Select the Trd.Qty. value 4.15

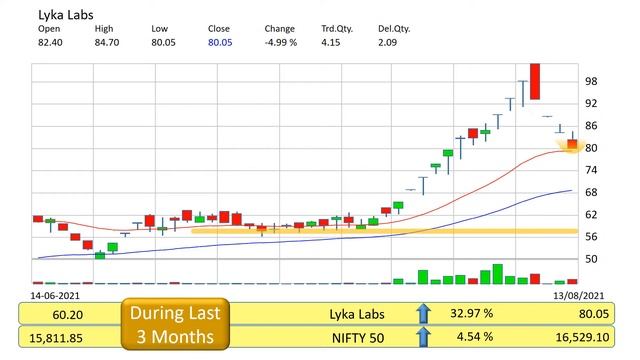[x=331, y=42]
